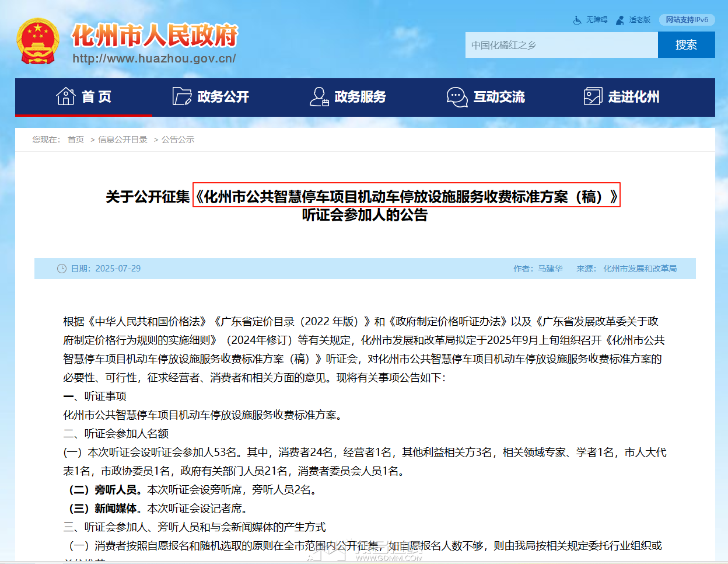Click the line 化州市公共智慧停车项目机动车停放设施服务收费标准方案。

click(x=203, y=415)
